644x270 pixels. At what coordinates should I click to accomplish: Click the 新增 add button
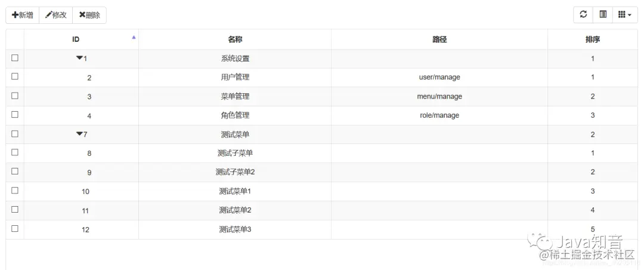click(22, 15)
